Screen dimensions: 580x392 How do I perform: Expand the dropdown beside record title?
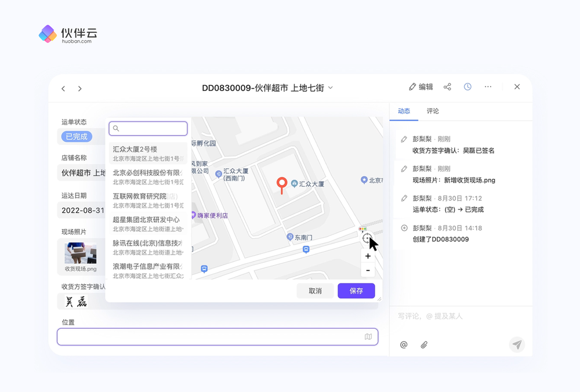point(331,88)
